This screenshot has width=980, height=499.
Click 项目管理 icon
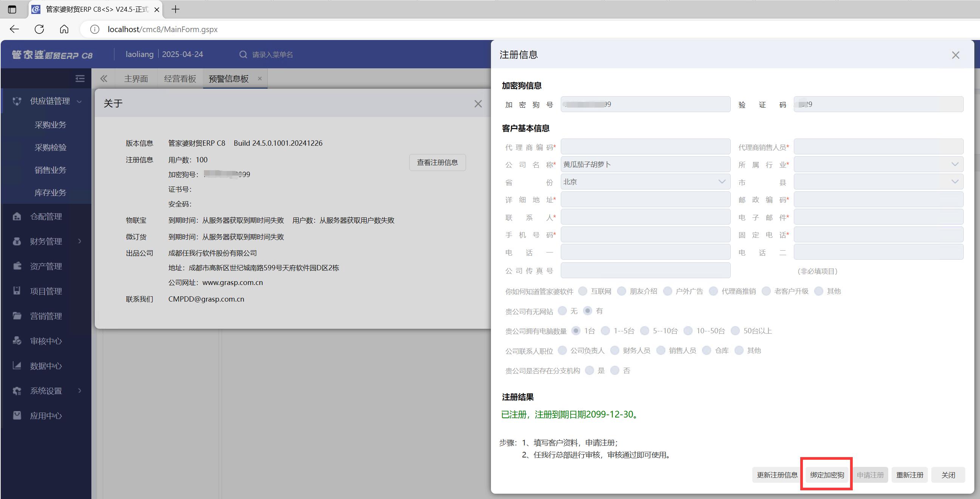click(17, 291)
